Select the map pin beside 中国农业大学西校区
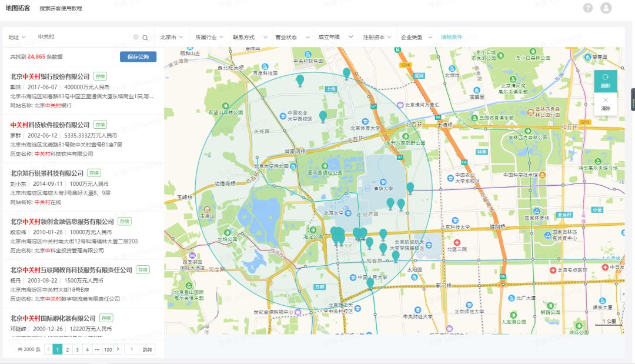 click(x=323, y=116)
